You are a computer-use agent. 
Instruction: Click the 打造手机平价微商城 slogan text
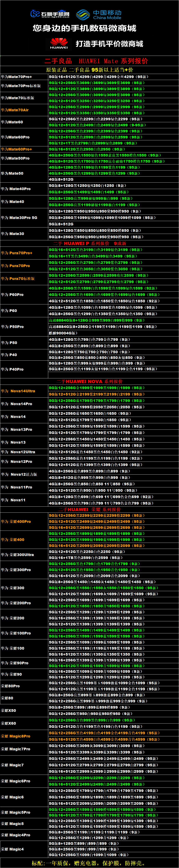(x=109, y=44)
